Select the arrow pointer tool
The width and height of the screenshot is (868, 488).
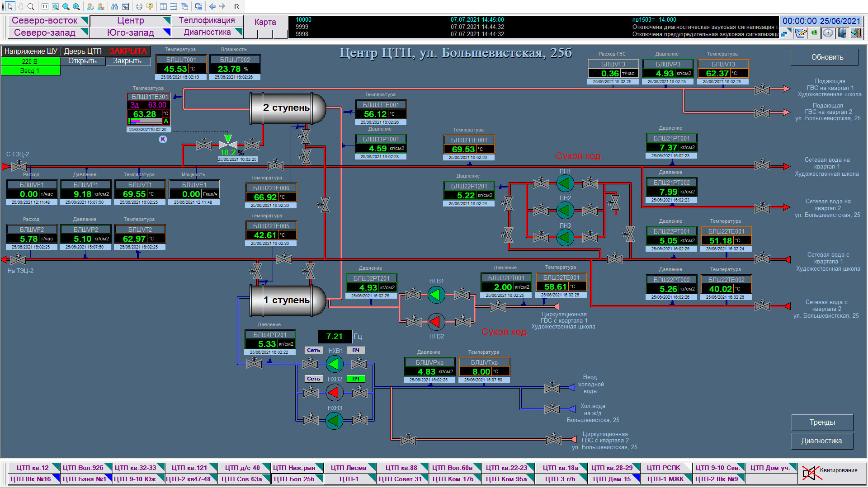click(x=10, y=6)
